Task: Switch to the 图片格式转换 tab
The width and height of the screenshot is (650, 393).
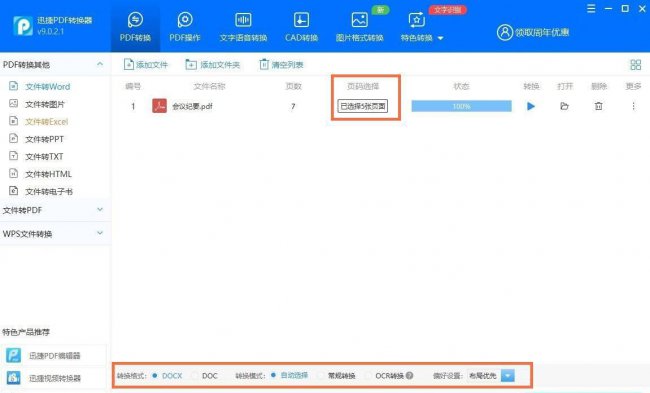Action: pos(359,27)
